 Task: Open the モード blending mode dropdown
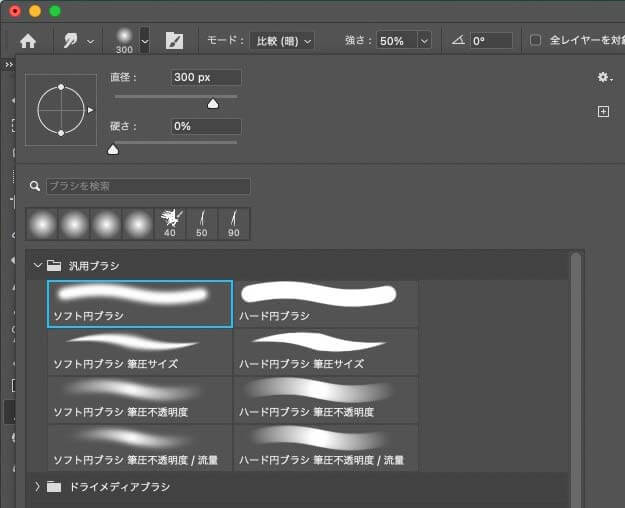click(282, 41)
